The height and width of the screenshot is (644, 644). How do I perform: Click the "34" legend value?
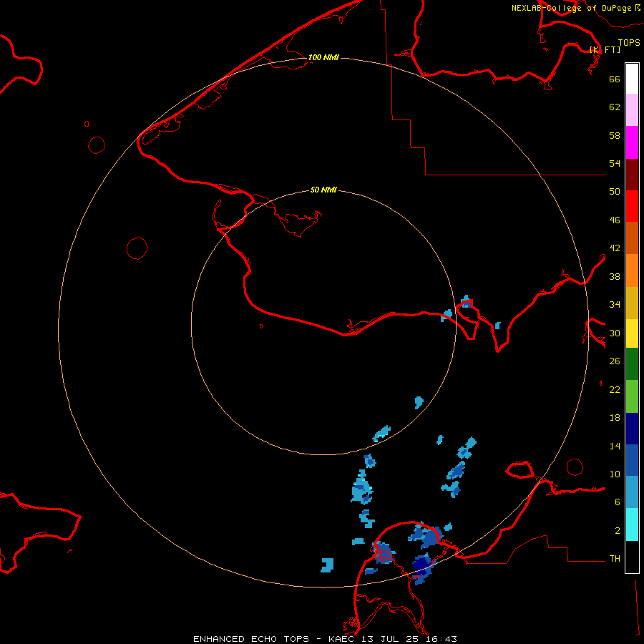[615, 305]
